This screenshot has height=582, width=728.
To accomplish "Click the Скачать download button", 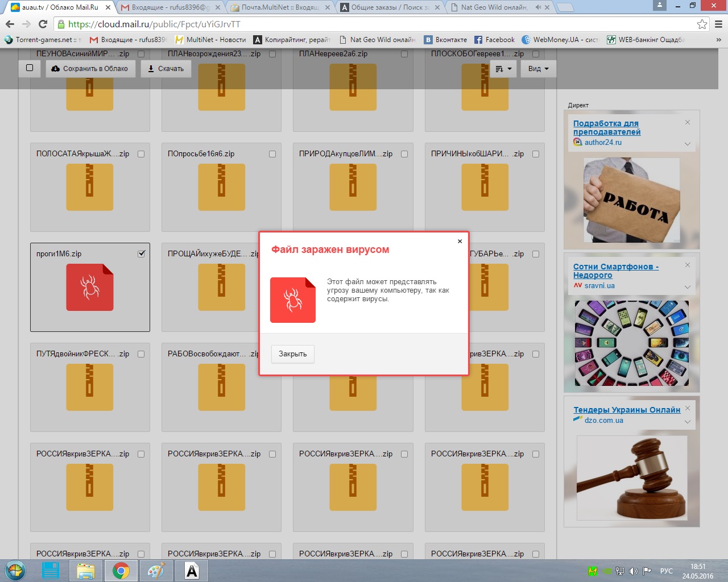I will pos(166,68).
